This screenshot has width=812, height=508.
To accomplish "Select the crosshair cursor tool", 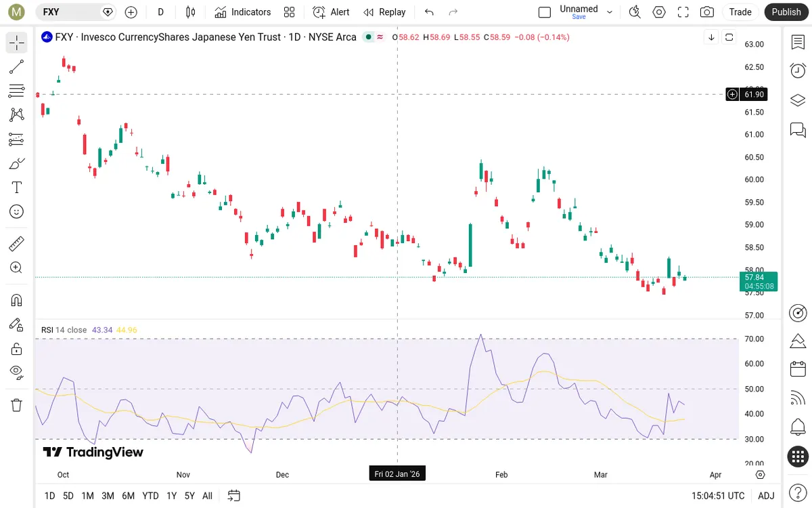I will pyautogui.click(x=17, y=43).
